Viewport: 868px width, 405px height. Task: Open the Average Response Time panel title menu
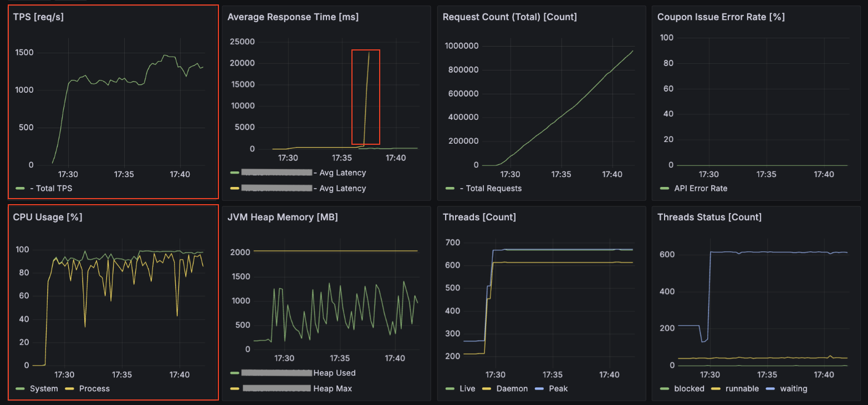pyautogui.click(x=293, y=17)
